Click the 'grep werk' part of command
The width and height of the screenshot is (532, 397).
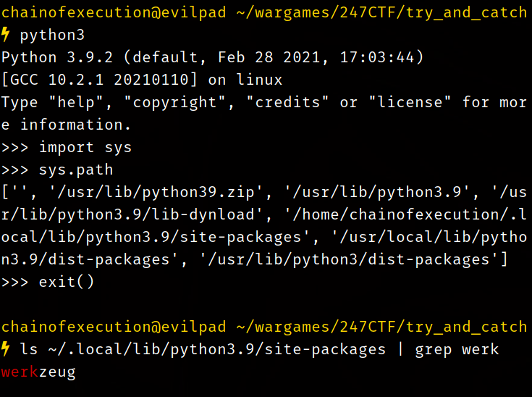(457, 349)
